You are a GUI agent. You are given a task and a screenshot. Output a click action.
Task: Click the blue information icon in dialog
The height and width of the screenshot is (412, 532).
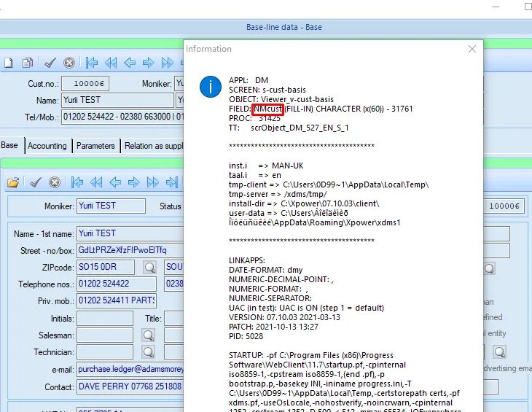tap(211, 87)
